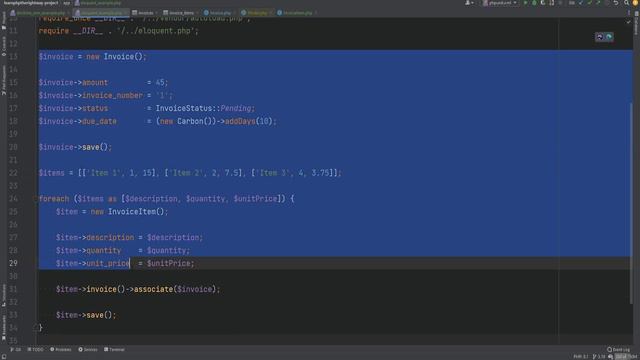Viewport: 640px width, 360px height.
Task: Push commits with green arrow Git icon
Action: click(x=599, y=3)
